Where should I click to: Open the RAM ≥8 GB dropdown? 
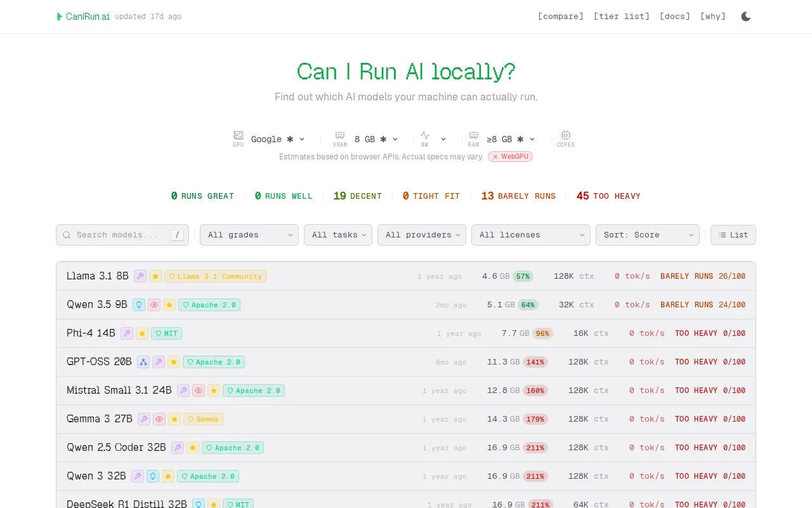click(x=511, y=139)
